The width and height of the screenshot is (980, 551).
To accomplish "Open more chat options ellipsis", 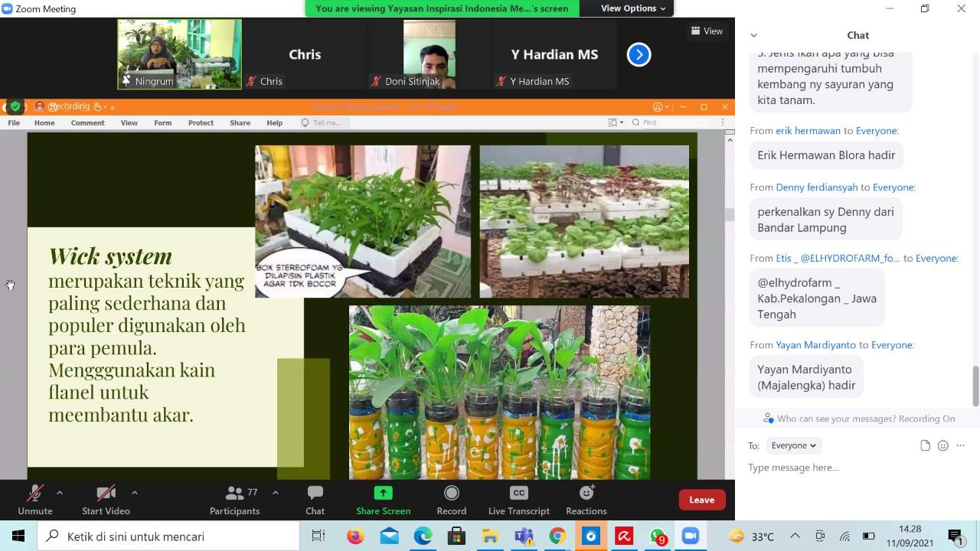I will [x=961, y=445].
